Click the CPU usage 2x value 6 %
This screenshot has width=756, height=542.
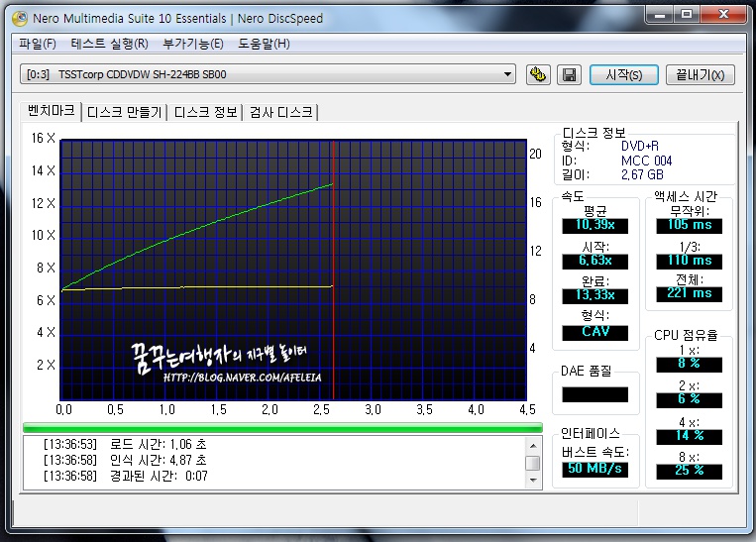tap(689, 399)
